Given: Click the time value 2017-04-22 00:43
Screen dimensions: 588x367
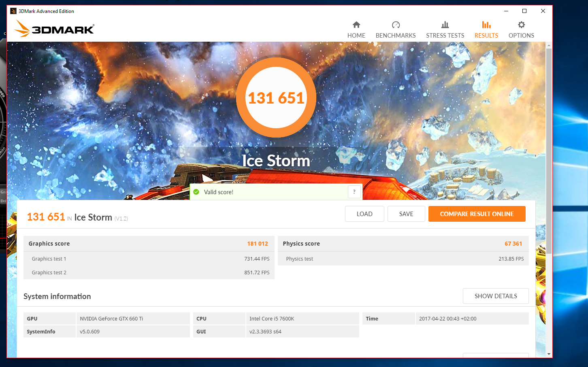Looking at the screenshot, I should pos(447,319).
